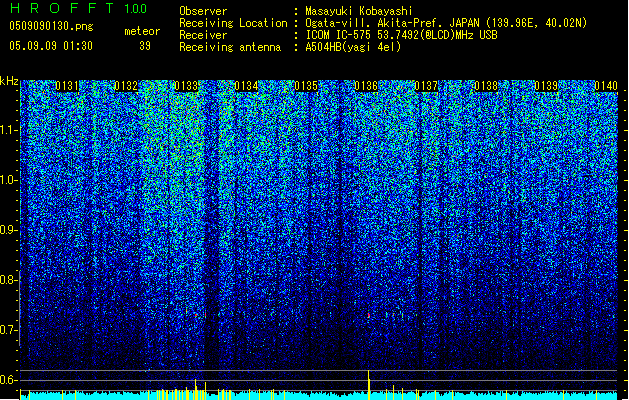Click time marker 0132
Viewport: 629px width, 400px height.
click(126, 86)
